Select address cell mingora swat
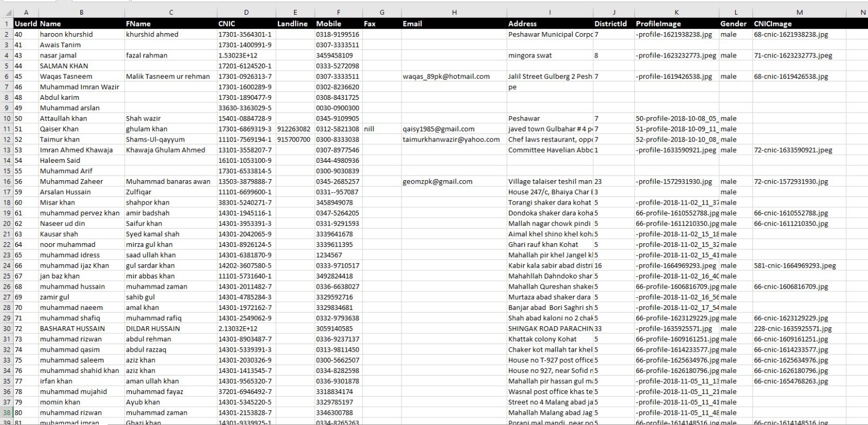This screenshot has height=425, width=868. (550, 55)
